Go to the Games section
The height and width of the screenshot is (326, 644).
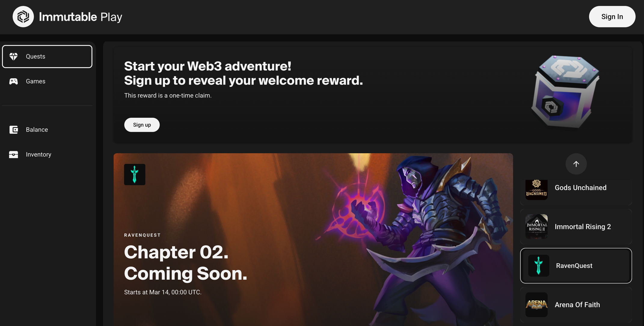pos(47,81)
